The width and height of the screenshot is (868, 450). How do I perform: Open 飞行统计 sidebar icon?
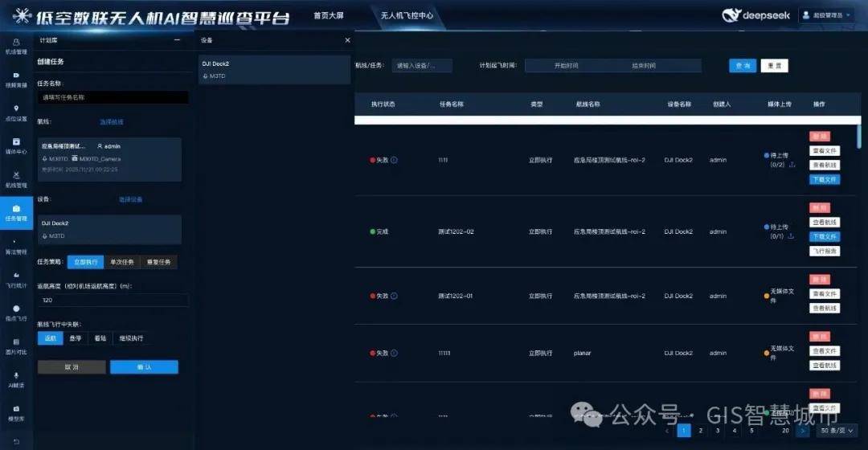16,279
